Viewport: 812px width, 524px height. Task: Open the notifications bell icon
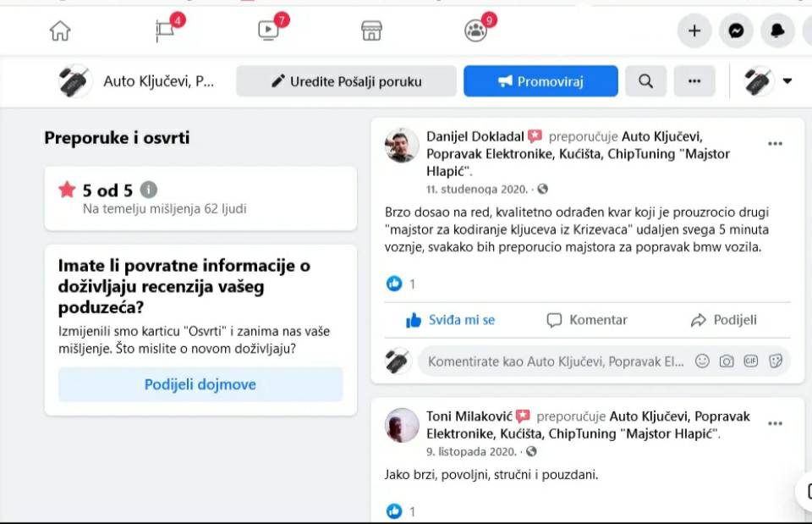pyautogui.click(x=777, y=31)
